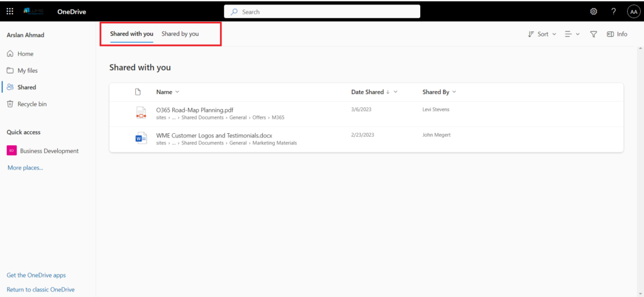The width and height of the screenshot is (644, 297).
Task: Open the app launcher waffle icon
Action: pyautogui.click(x=10, y=11)
